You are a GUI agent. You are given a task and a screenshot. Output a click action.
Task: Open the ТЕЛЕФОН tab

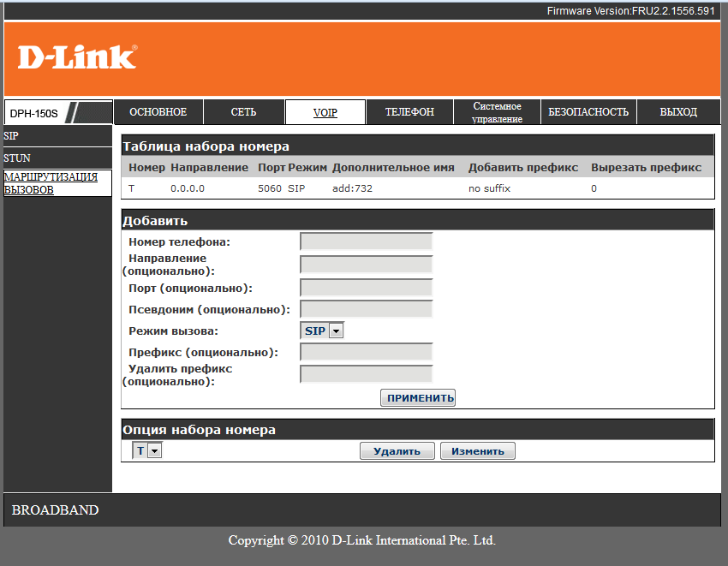click(409, 112)
